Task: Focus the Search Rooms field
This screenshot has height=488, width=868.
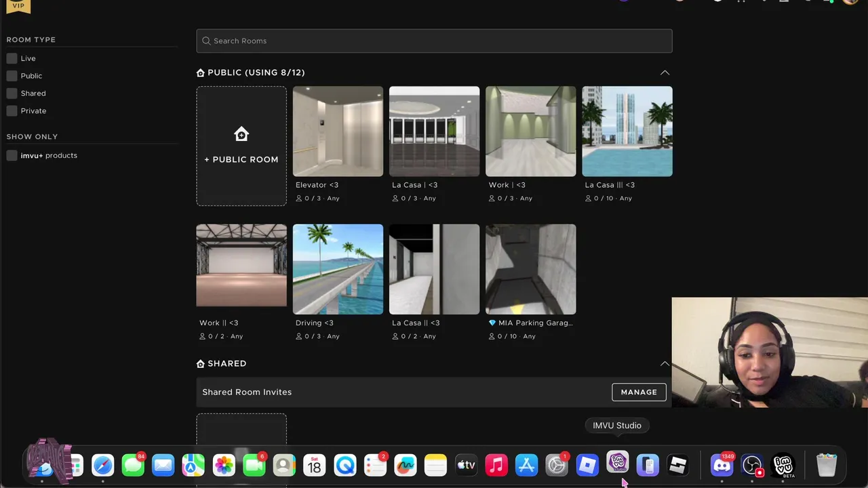Action: [x=434, y=41]
